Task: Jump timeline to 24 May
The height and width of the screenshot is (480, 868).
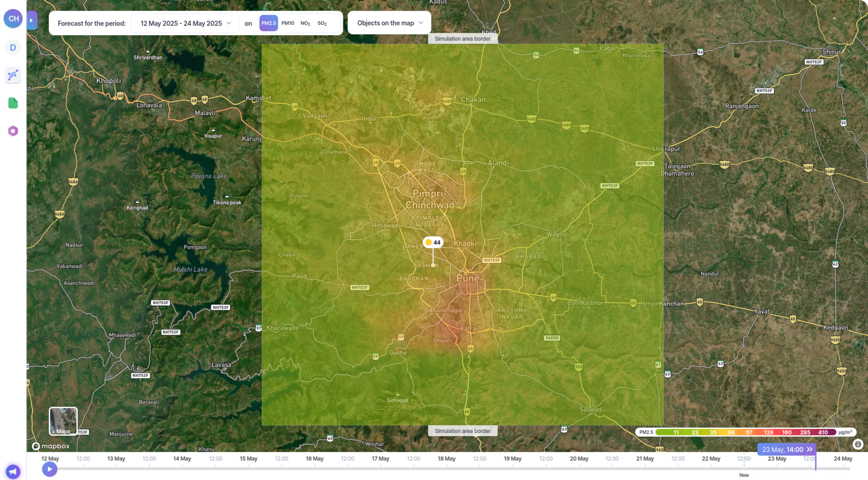Action: [843, 459]
